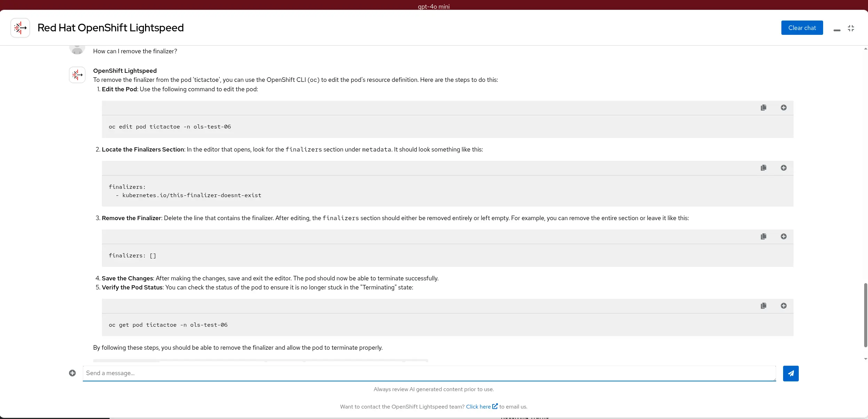Copy the oc get pod command
Viewport: 868px width, 419px height.
tap(763, 306)
